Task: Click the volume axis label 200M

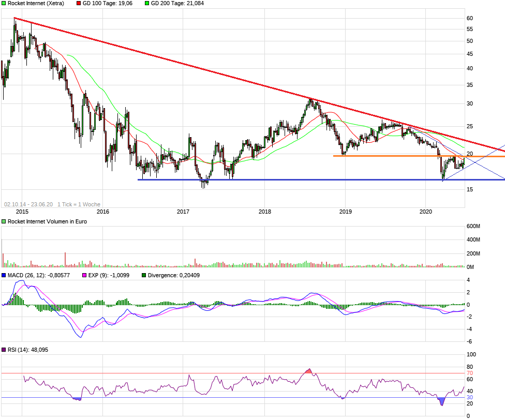Action: (473, 254)
